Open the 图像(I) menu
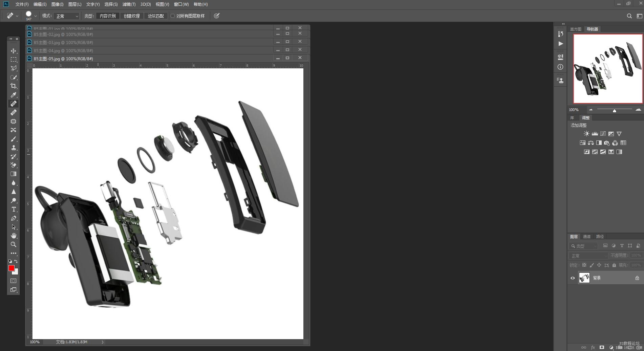Viewport: 644px width, 351px height. [x=58, y=4]
